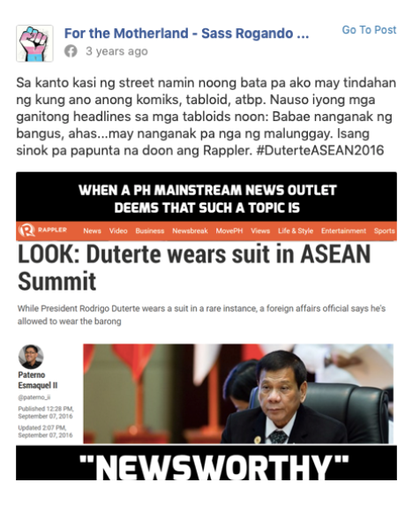Screen dimensions: 420x505
Task: Select the Views tab
Action: (x=260, y=231)
